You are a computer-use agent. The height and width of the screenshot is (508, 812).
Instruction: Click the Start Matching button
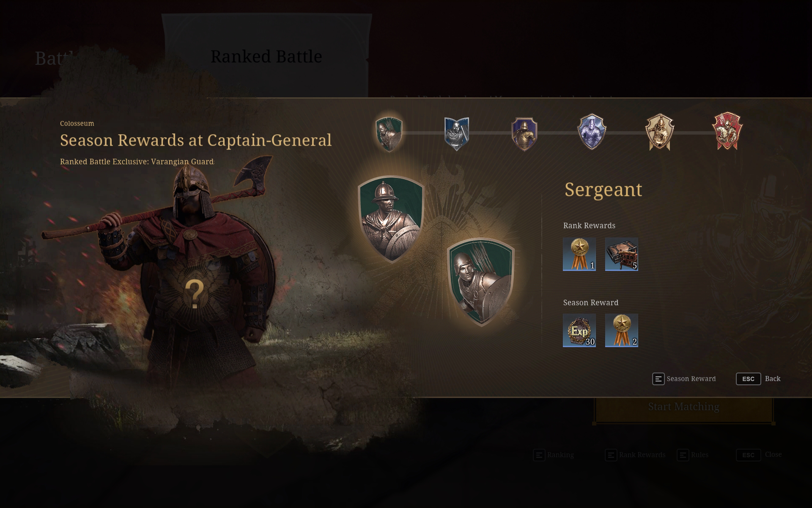(x=684, y=407)
